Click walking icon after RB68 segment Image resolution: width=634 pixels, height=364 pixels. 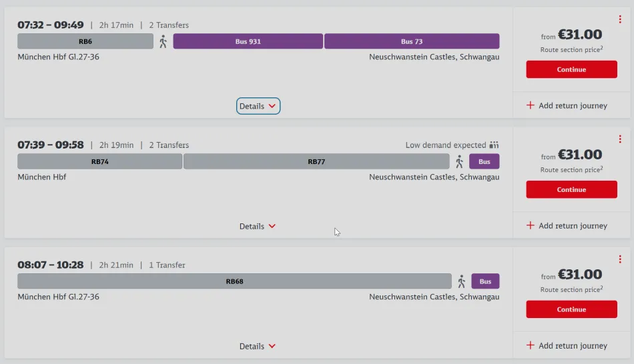461,281
